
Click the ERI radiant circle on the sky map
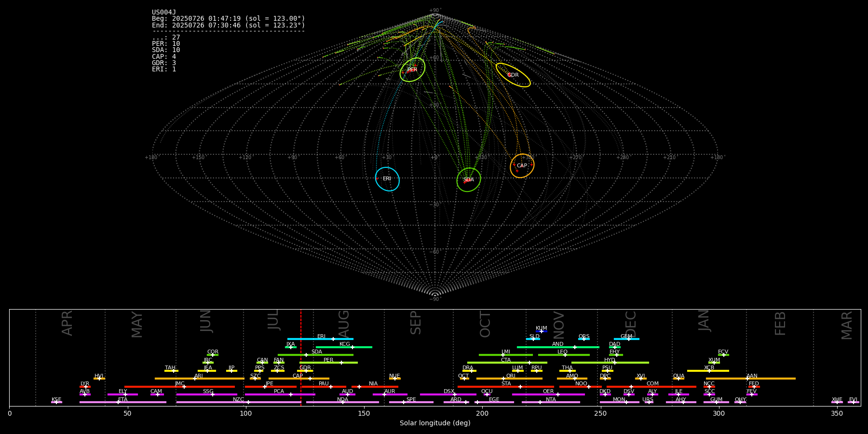coord(387,179)
